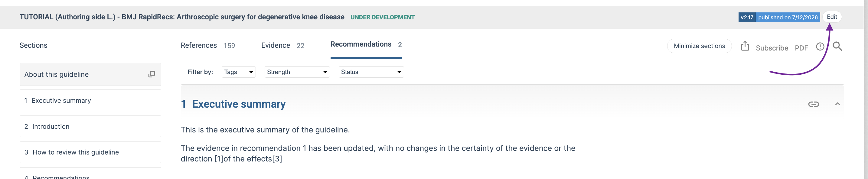This screenshot has height=179, width=868.
Task: Click the Edit button
Action: click(832, 17)
